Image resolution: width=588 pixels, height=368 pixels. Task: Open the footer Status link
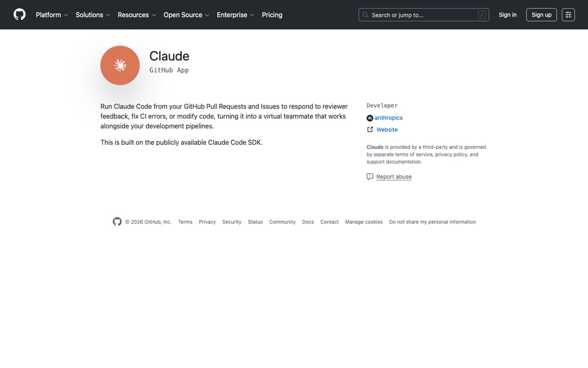click(x=255, y=222)
